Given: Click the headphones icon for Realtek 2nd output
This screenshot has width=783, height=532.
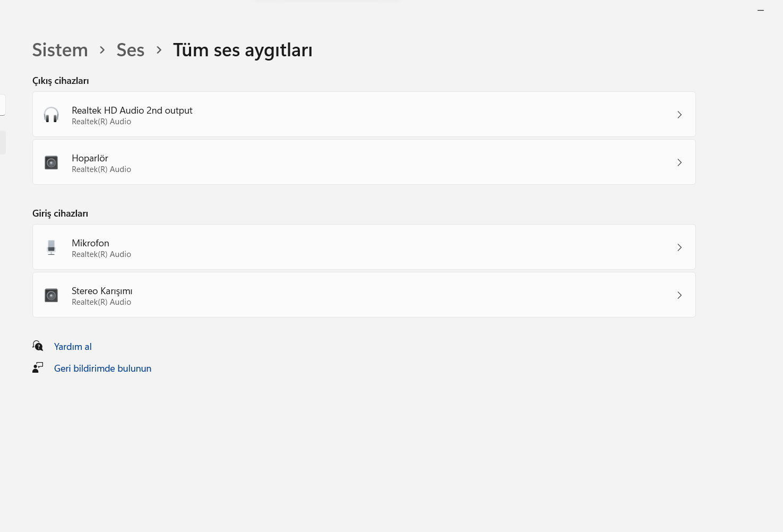Looking at the screenshot, I should [51, 115].
